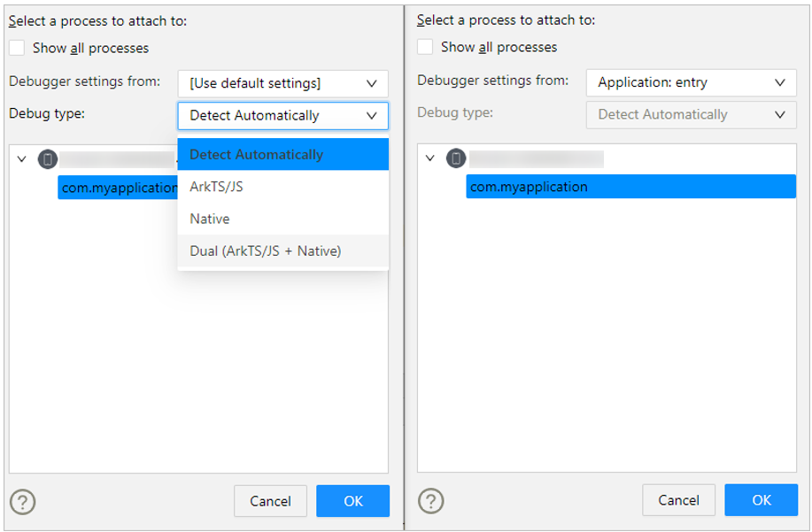
Task: Click the device icon in right process tree
Action: pos(456,158)
